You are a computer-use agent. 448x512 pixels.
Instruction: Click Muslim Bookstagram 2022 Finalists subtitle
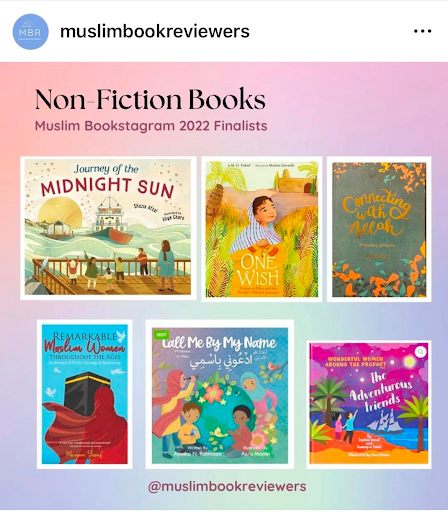151,126
